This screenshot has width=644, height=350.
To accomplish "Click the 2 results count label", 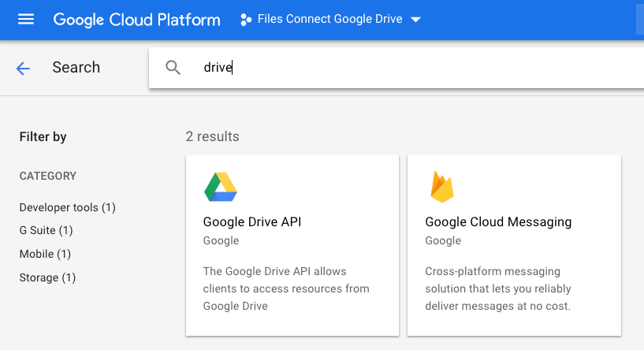I will click(212, 136).
